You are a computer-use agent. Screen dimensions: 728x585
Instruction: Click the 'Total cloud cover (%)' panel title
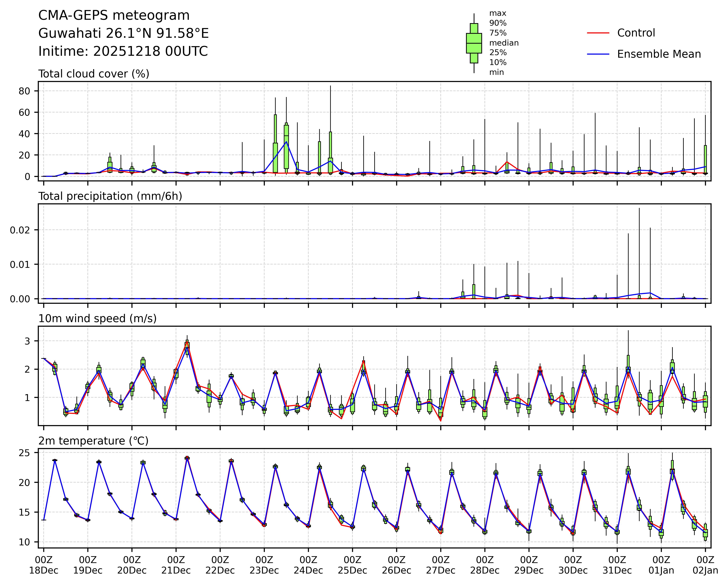point(94,74)
